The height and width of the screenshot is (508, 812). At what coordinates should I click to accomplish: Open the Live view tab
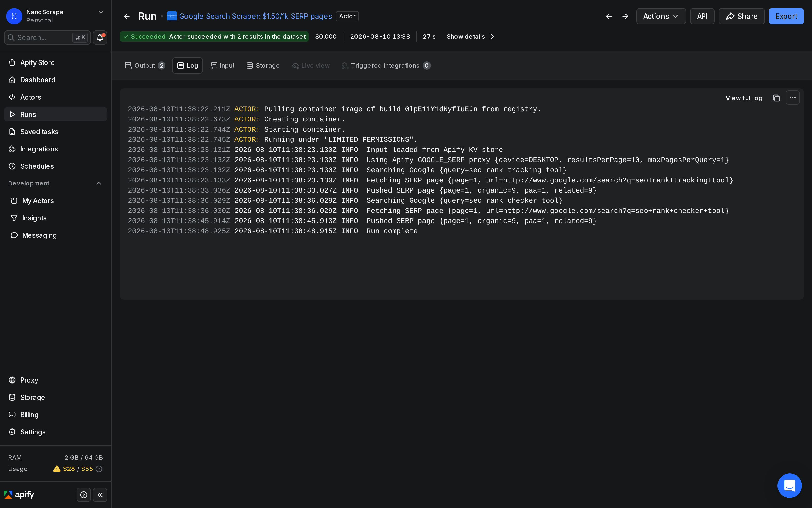click(311, 66)
